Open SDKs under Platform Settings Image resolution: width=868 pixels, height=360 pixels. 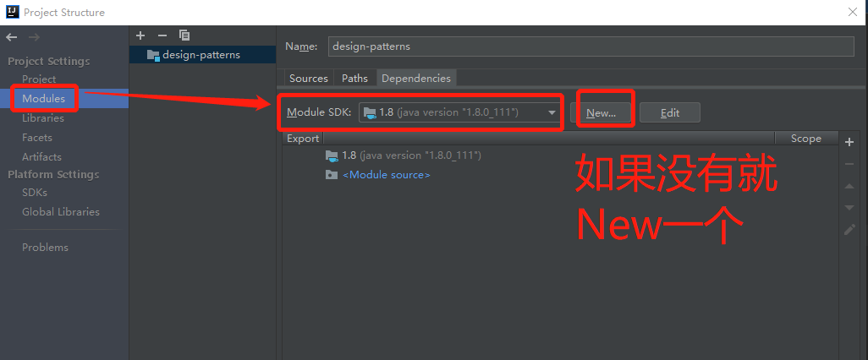click(35, 193)
